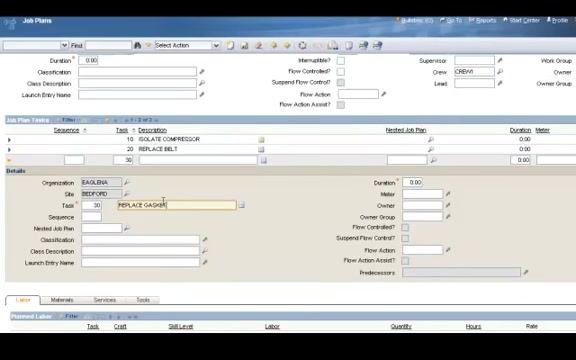Toggle the top Suspend Flow Control? checkbox
Image resolution: width=576 pixels, height=360 pixels.
[x=341, y=82]
